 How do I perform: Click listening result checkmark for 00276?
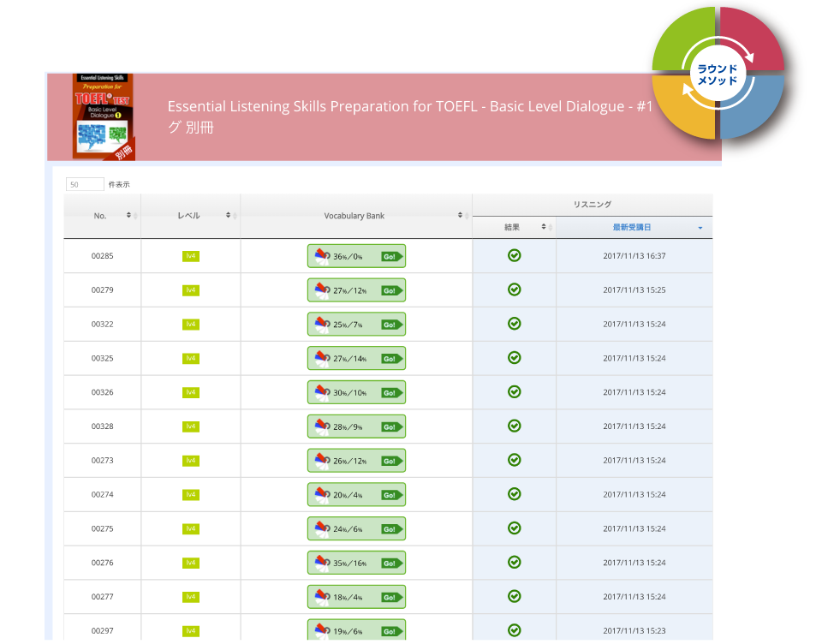515,562
